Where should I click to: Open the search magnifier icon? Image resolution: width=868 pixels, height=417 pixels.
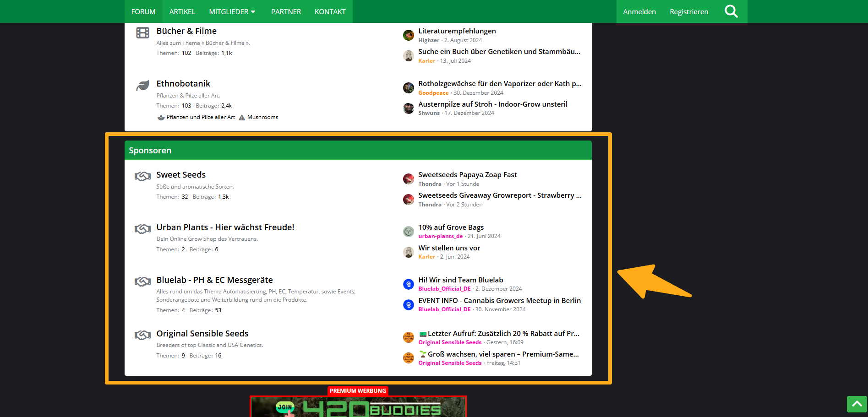(731, 11)
